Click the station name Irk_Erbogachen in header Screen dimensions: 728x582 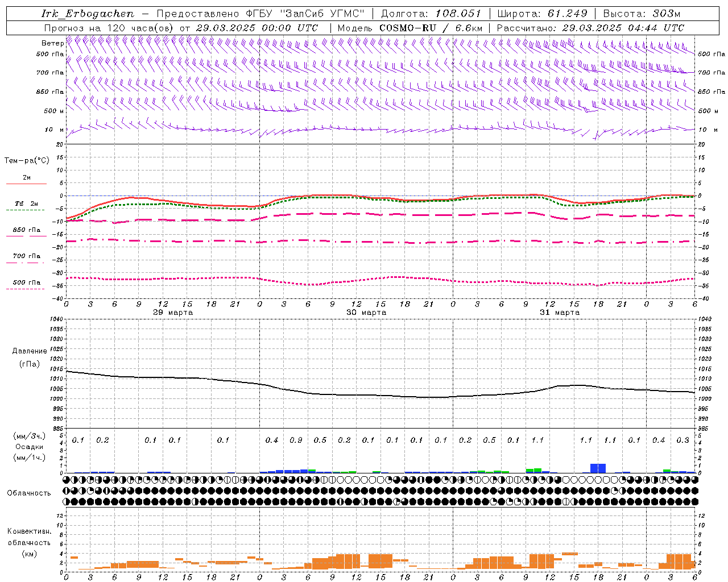(x=88, y=14)
